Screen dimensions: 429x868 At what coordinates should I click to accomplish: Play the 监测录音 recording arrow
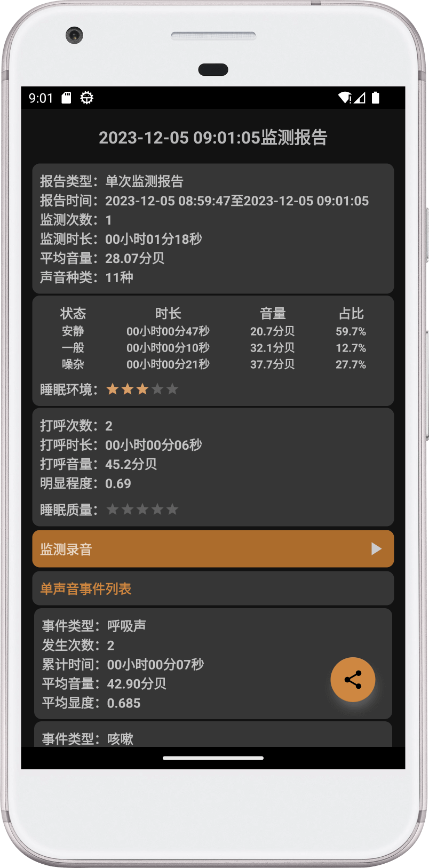click(x=376, y=548)
